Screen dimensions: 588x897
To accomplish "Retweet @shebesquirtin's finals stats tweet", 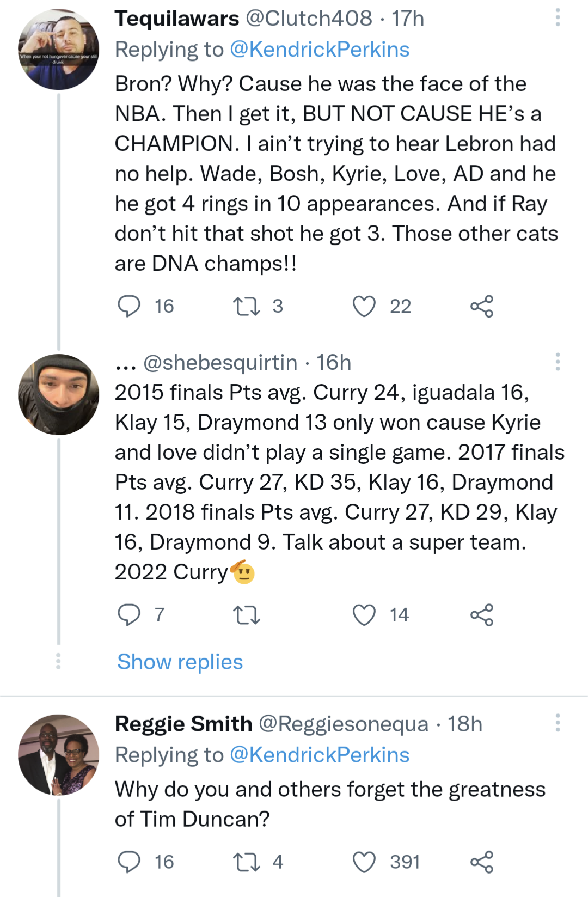I will point(246,615).
